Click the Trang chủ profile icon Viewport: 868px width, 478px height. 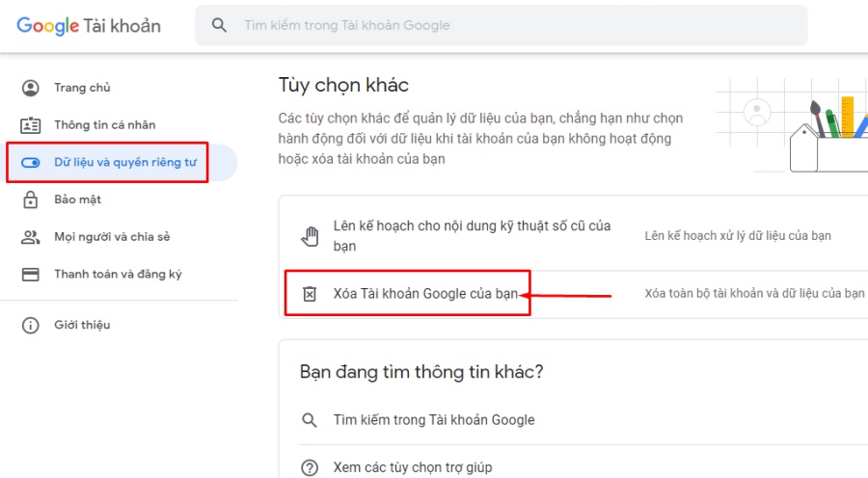tap(31, 88)
